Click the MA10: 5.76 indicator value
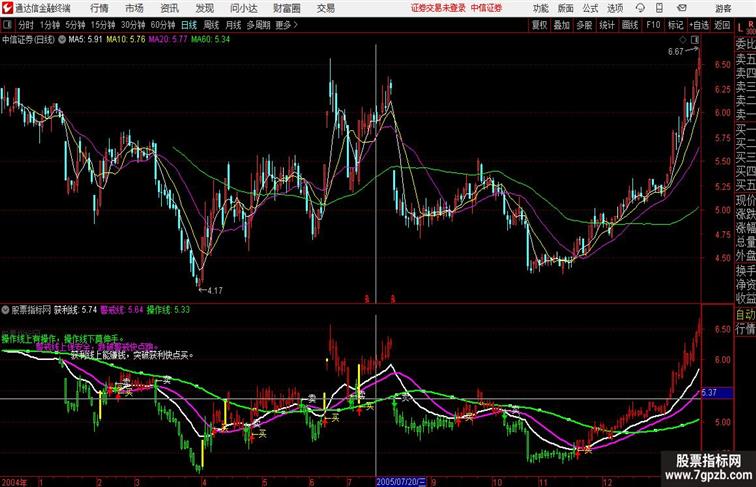The height and width of the screenshot is (487, 756). 126,40
